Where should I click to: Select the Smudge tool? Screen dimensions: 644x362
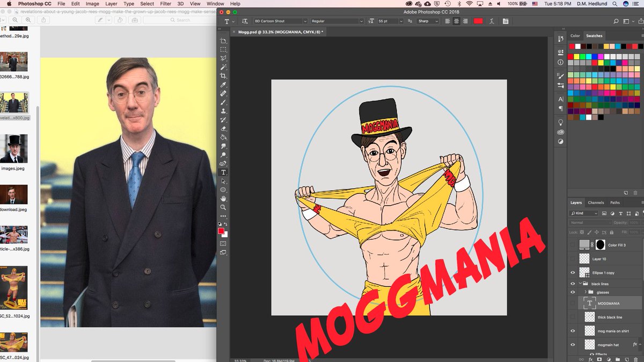pos(223,146)
